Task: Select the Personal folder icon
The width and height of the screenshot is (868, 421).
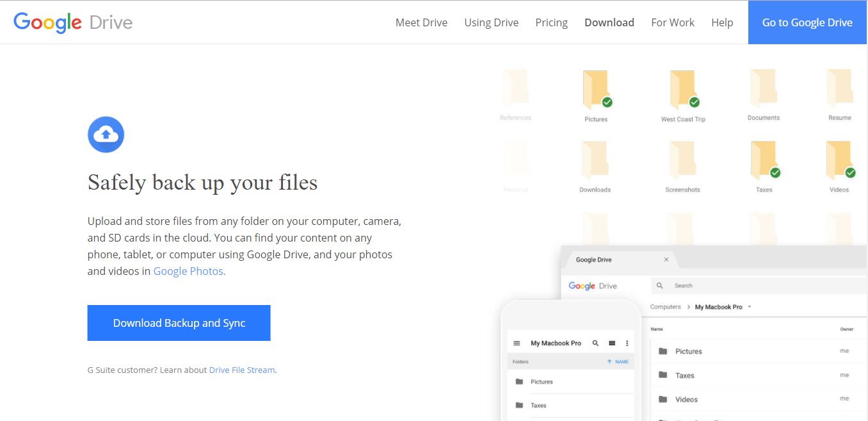Action: [516, 160]
